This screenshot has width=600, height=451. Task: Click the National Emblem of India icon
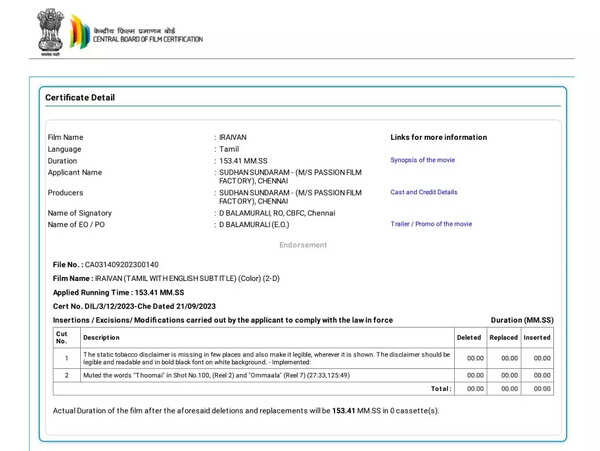49,32
